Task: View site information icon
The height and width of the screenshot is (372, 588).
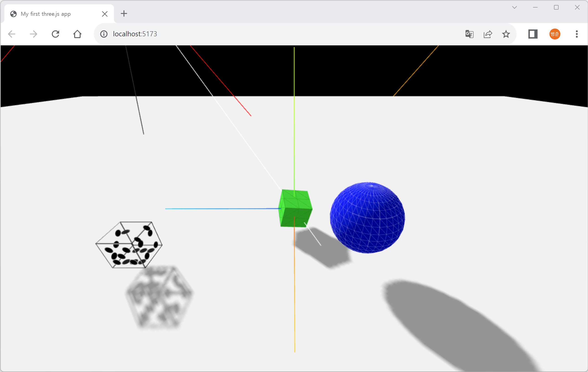Action: 104,34
